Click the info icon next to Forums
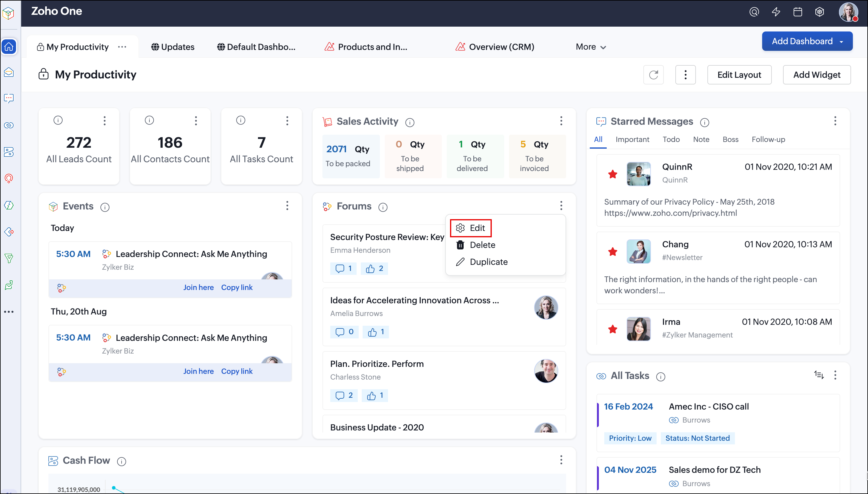 click(x=383, y=207)
